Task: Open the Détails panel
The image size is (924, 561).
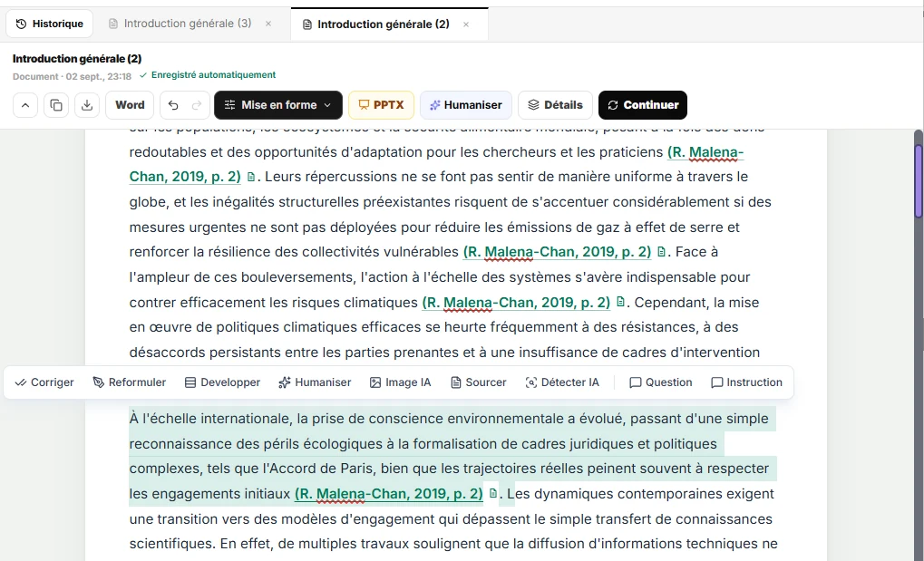Action: (555, 105)
